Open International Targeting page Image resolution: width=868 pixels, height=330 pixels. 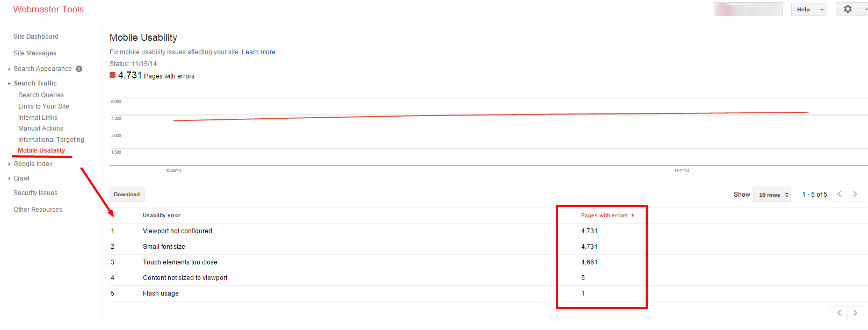tap(51, 140)
